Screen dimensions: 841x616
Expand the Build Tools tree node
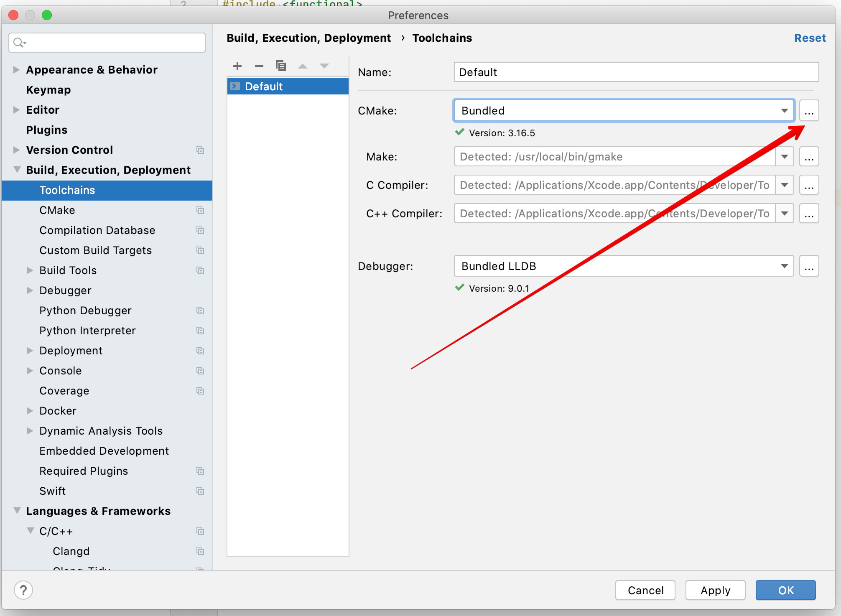tap(30, 270)
